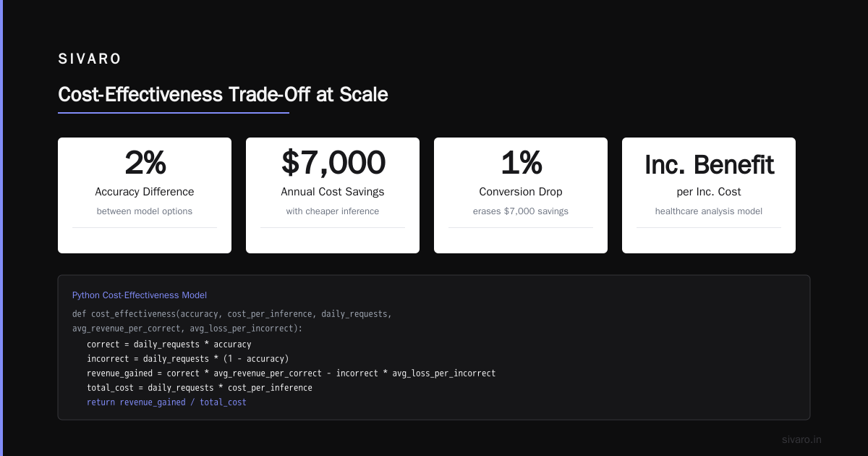
Task: Click the total_cost code line
Action: 200,388
